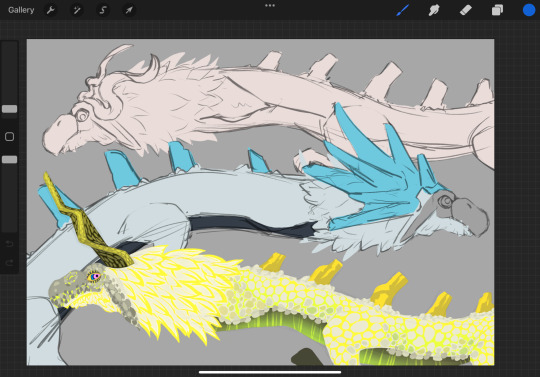Activate the Selection S-shaped tool

[103, 10]
